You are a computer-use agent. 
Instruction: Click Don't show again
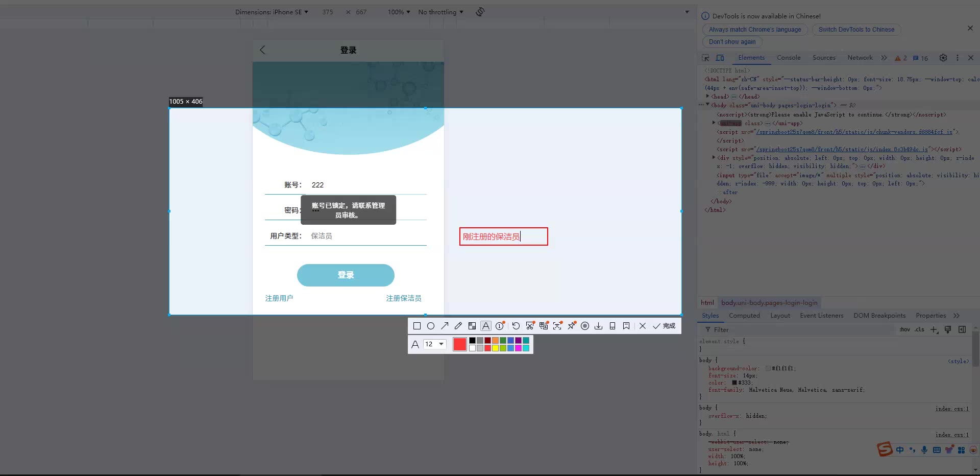(x=732, y=42)
